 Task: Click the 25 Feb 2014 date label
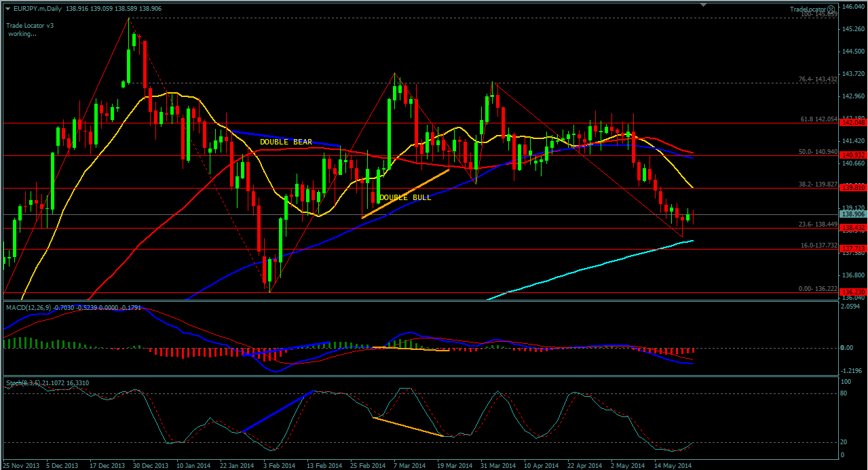coord(366,465)
